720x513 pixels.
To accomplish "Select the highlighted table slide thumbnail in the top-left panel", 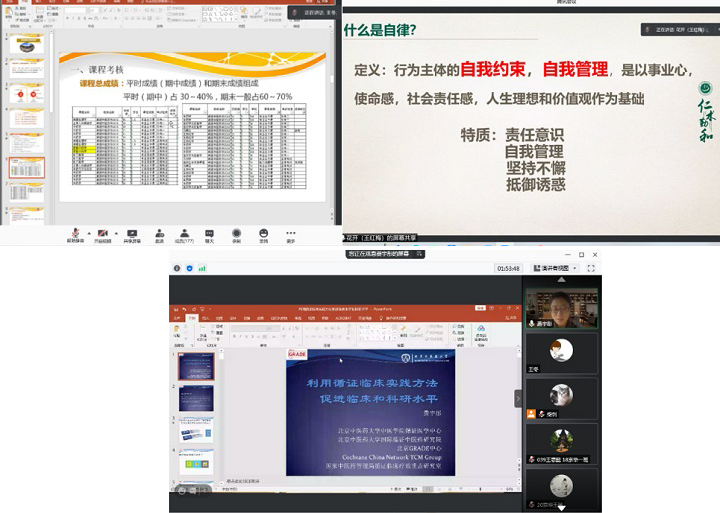I will point(27,167).
